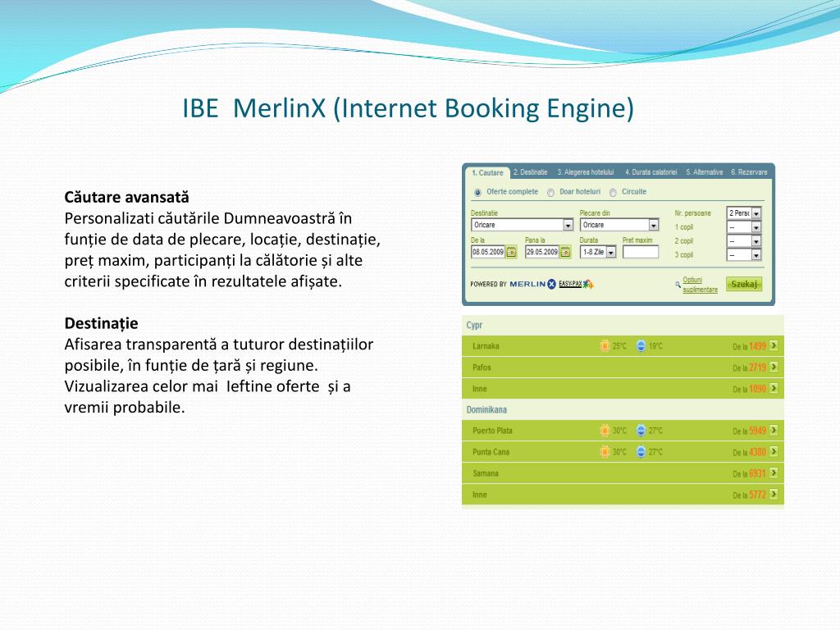This screenshot has width=840, height=630.
Task: Click the De la date field 08.05.2009
Action: pyautogui.click(x=488, y=252)
